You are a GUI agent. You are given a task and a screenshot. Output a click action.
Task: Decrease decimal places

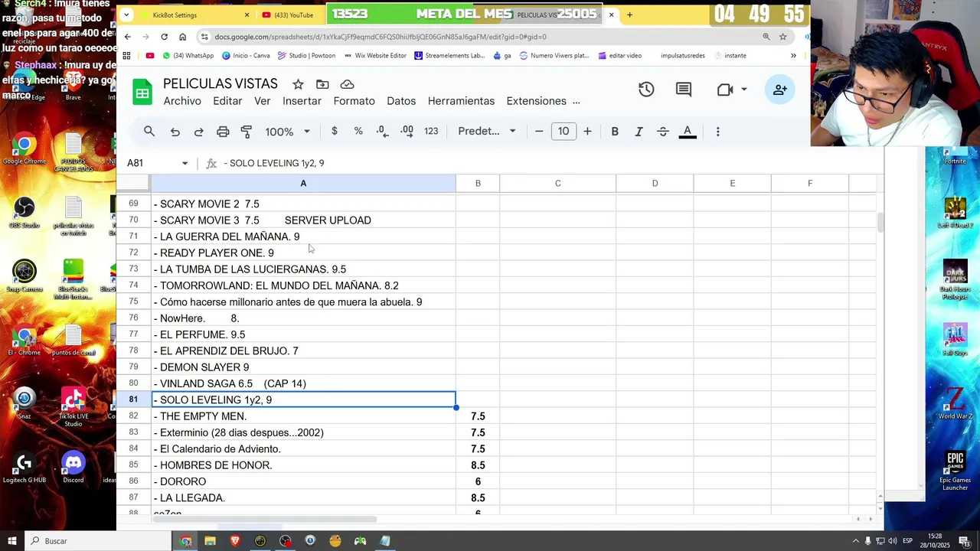[382, 132]
